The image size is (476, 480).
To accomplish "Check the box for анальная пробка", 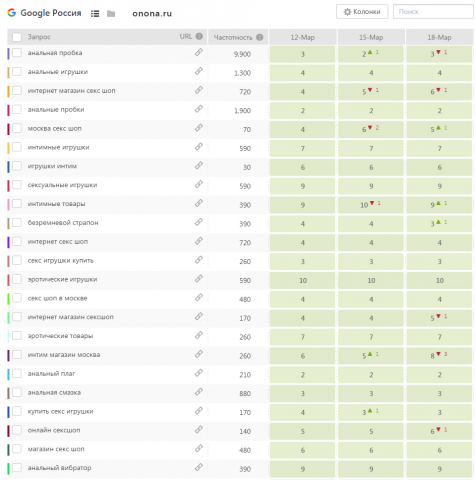I will pyautogui.click(x=17, y=53).
